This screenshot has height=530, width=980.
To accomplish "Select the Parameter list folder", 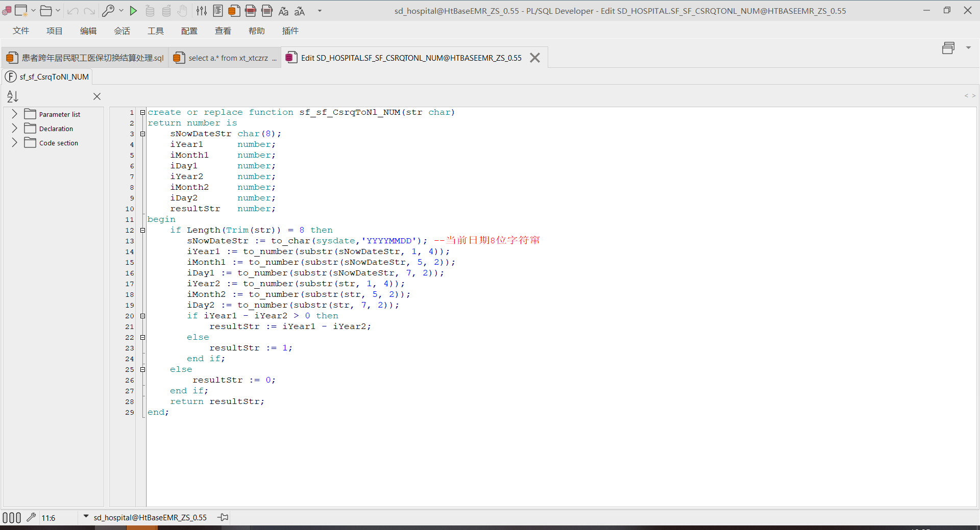I will (53, 114).
